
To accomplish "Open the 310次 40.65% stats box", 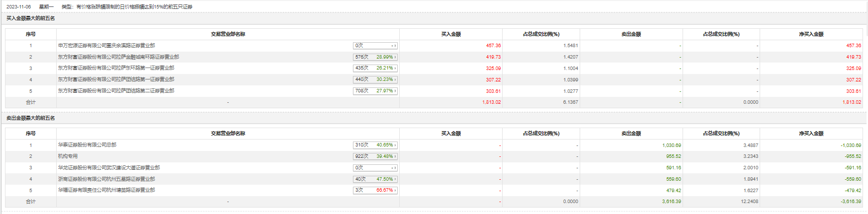I will pyautogui.click(x=375, y=145).
